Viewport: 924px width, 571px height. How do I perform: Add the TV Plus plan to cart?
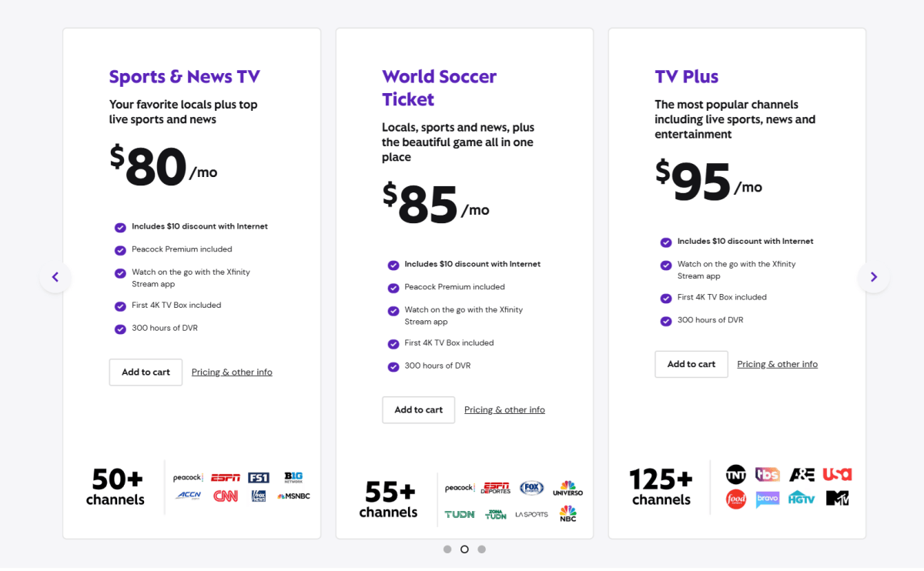[x=691, y=364]
